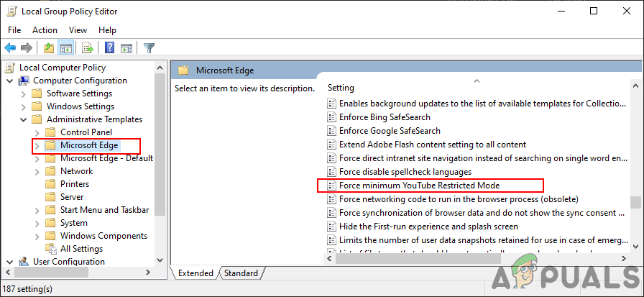This screenshot has width=644, height=297.
Task: Switch to the Standard tab
Action: pos(241,273)
